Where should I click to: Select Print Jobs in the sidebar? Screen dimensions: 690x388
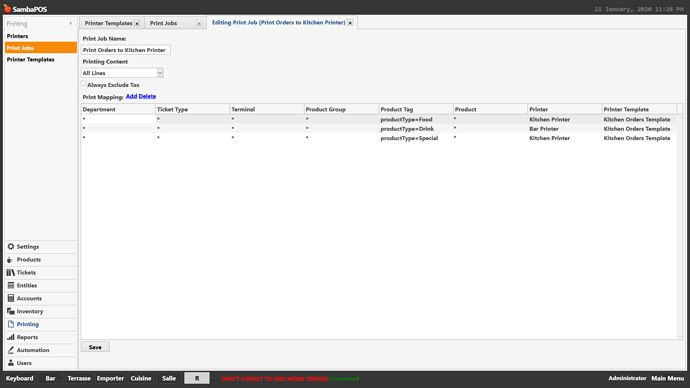(40, 48)
